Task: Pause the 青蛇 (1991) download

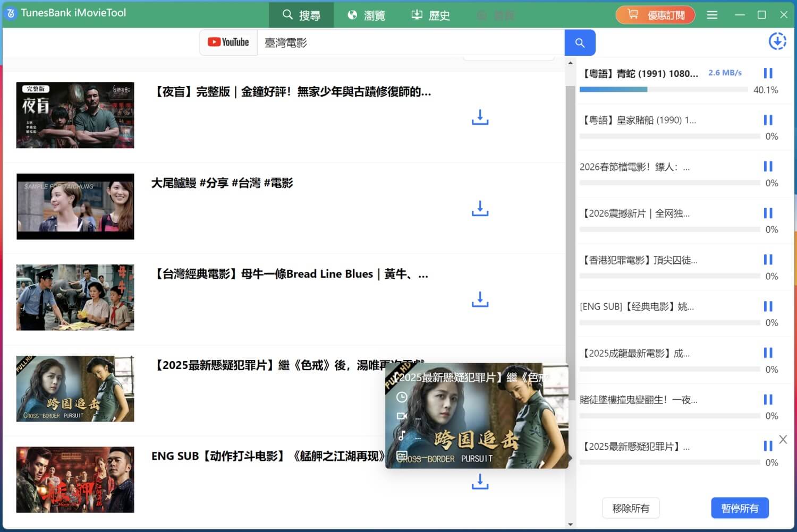Action: (x=768, y=73)
